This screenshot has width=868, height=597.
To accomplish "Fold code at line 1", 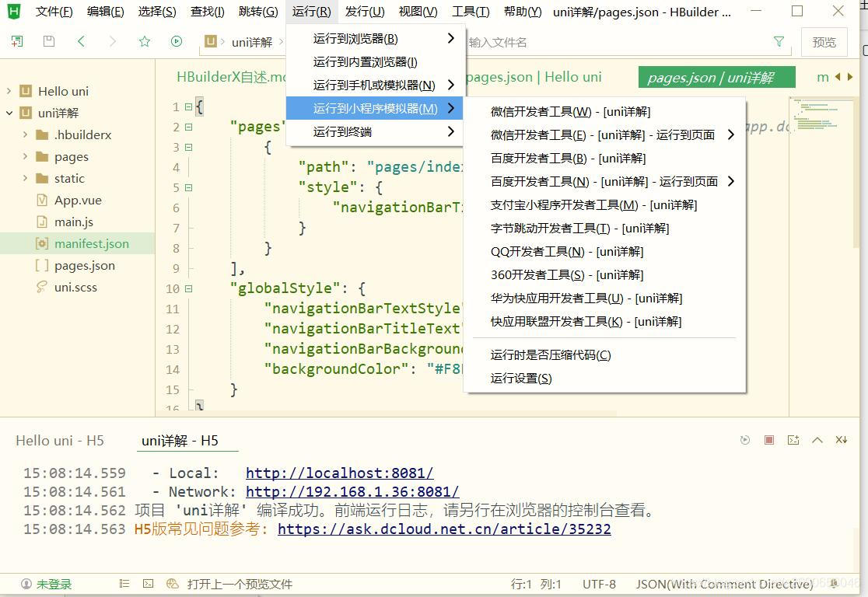I will (188, 106).
